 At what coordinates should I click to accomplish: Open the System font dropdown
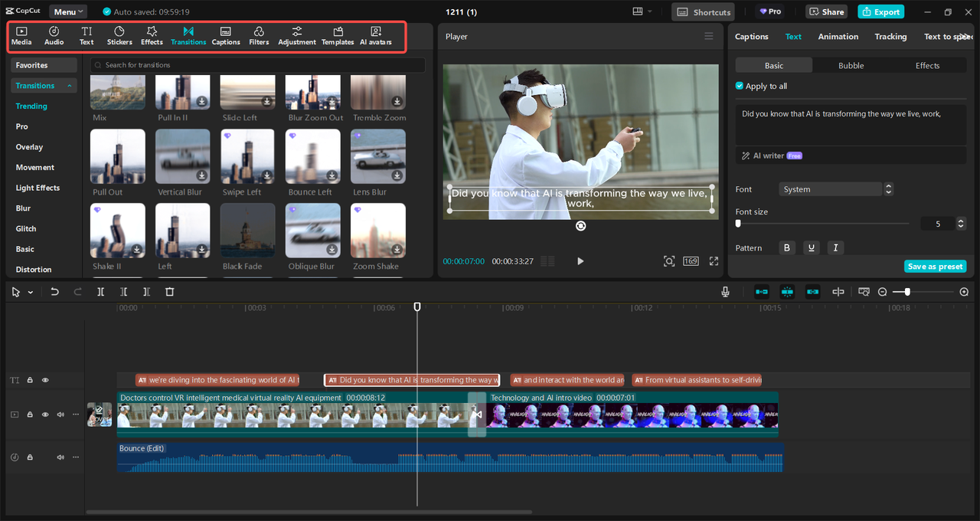(831, 189)
